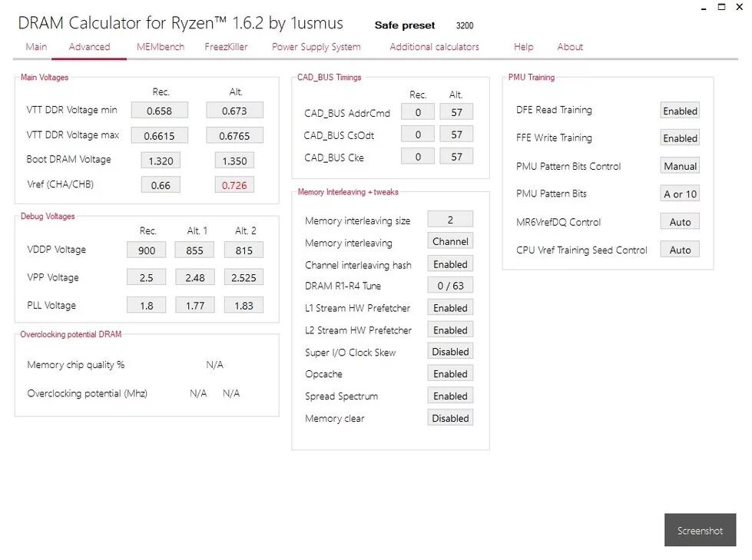The width and height of the screenshot is (752, 560).
Task: Select CAD_BUS AddrCmd Alt. value 57
Action: (456, 112)
